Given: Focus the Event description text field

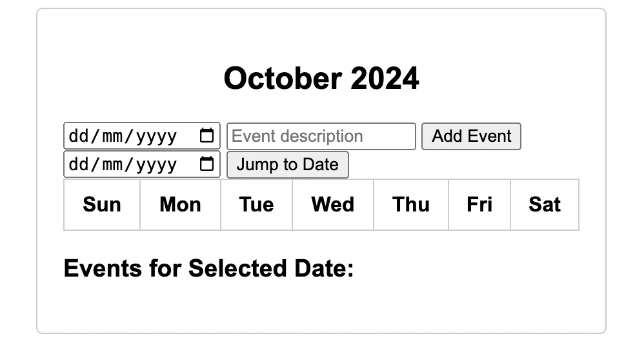Looking at the screenshot, I should tap(321, 136).
